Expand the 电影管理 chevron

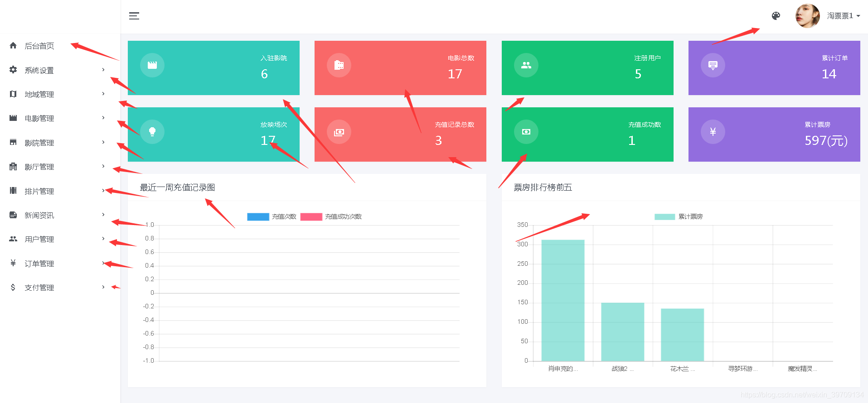point(103,118)
